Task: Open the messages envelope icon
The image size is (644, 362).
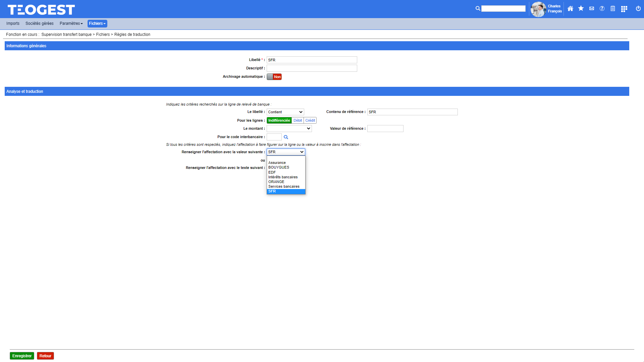Action: (592, 9)
